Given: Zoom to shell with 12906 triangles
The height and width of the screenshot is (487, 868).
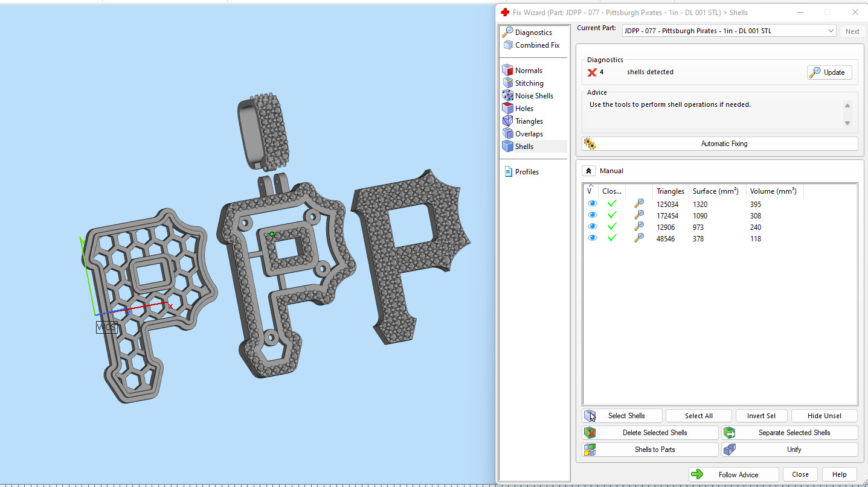Looking at the screenshot, I should [x=638, y=227].
